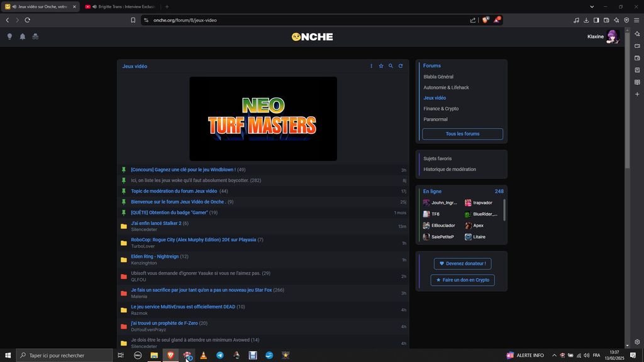Viewport: 644px width, 362px height.
Task: Share this page icon in address bar
Action: [473, 20]
